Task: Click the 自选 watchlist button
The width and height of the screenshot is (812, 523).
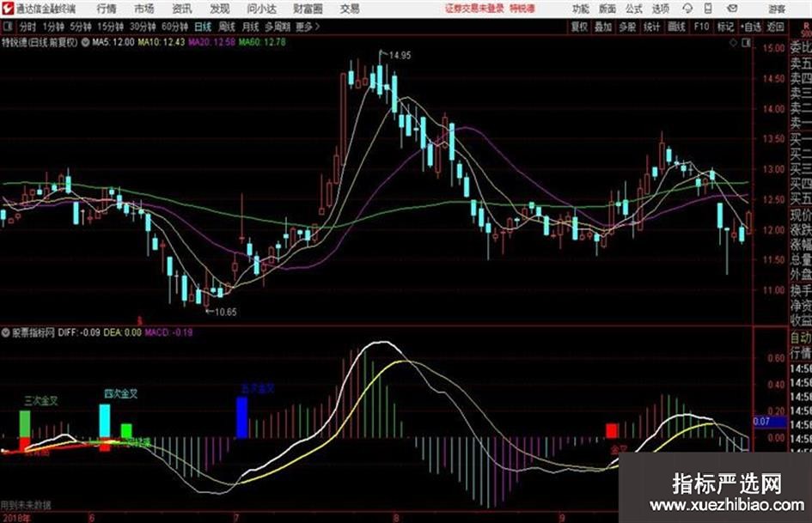Action: coord(751,27)
